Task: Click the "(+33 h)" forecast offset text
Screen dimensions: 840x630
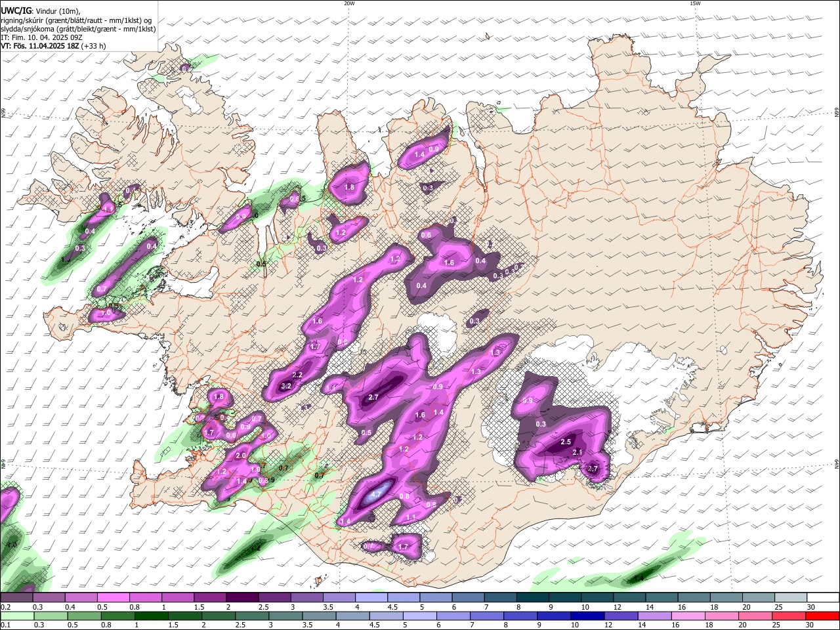Action: (x=94, y=46)
